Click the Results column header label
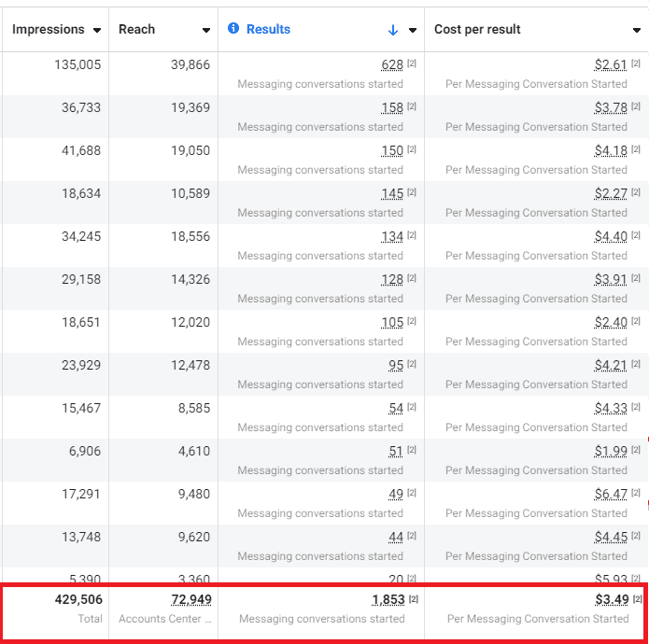 tap(268, 29)
